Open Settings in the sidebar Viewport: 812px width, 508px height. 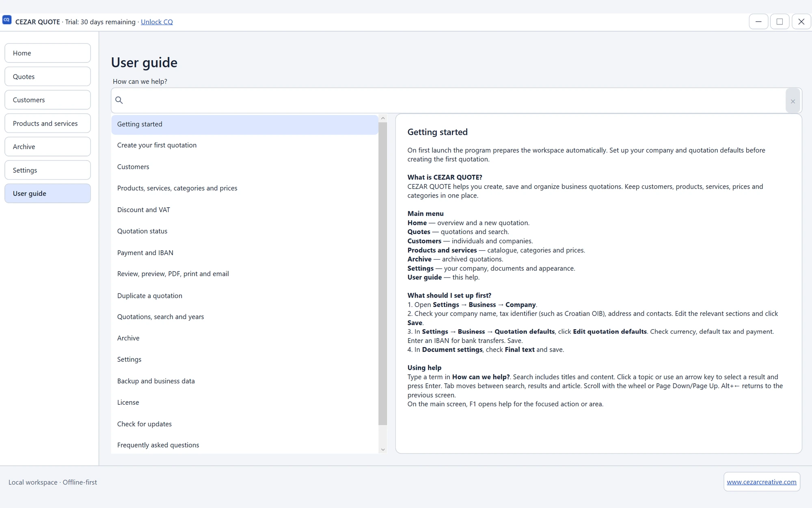tap(48, 170)
